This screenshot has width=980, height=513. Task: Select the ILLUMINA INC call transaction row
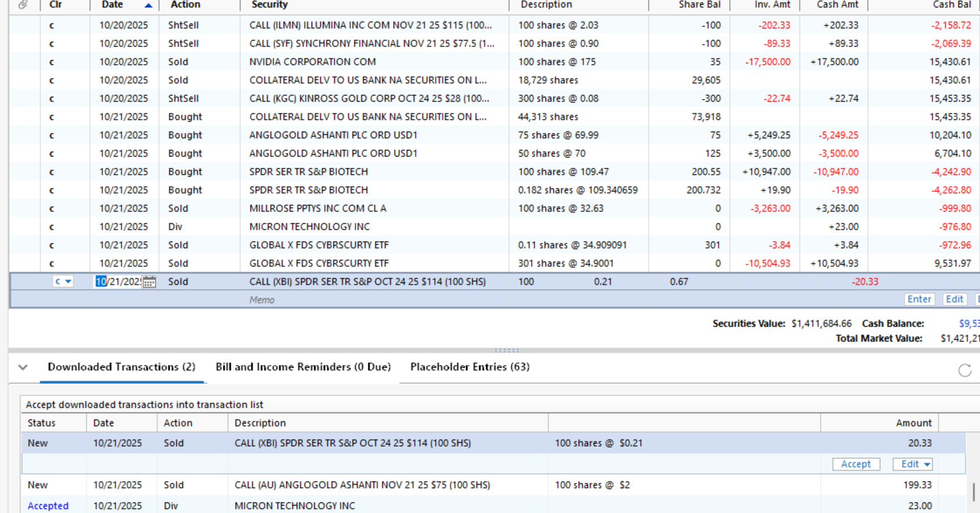click(495, 25)
